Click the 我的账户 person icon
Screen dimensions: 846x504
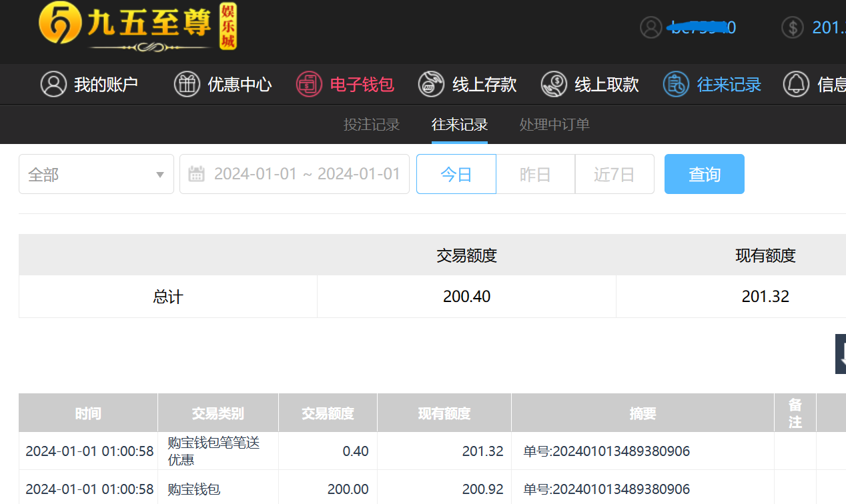(53, 85)
